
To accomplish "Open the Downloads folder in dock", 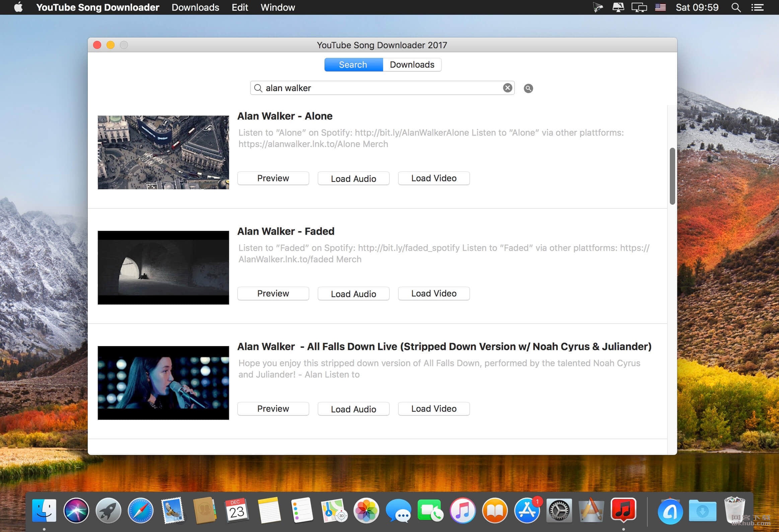I will [x=702, y=511].
